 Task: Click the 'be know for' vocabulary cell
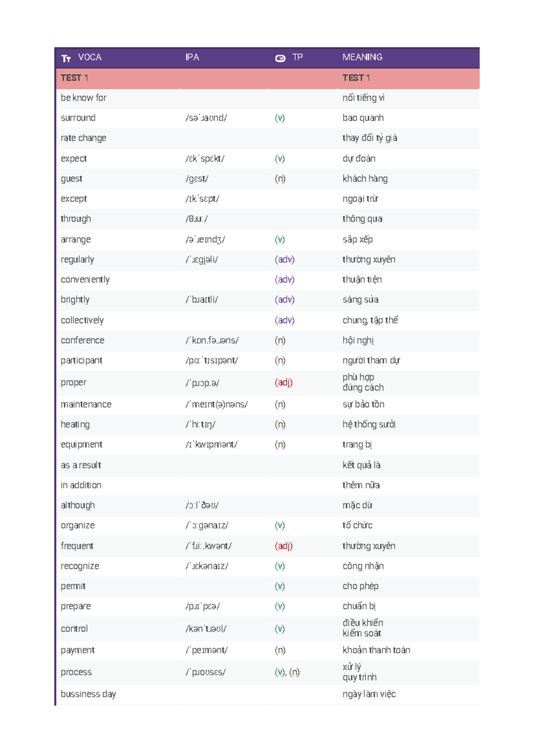point(84,98)
